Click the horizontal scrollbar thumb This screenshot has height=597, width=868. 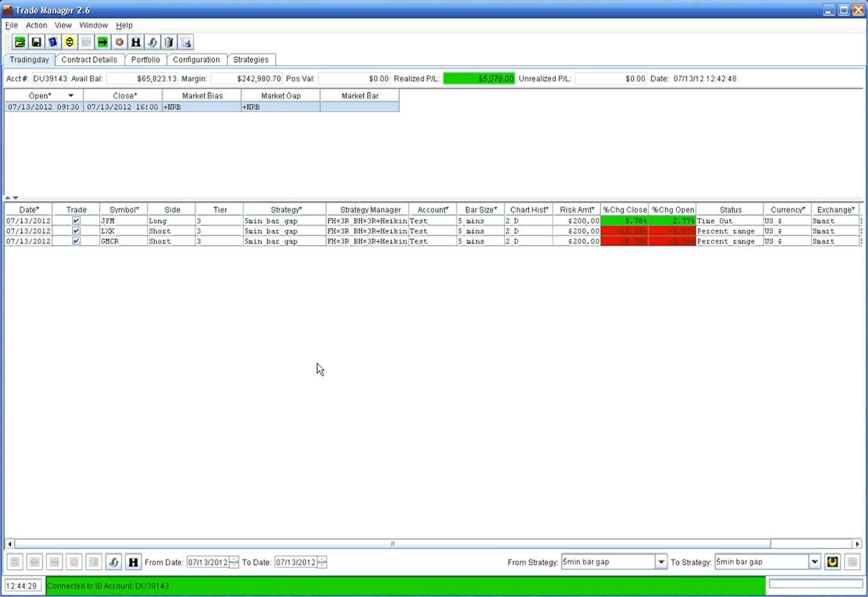392,544
